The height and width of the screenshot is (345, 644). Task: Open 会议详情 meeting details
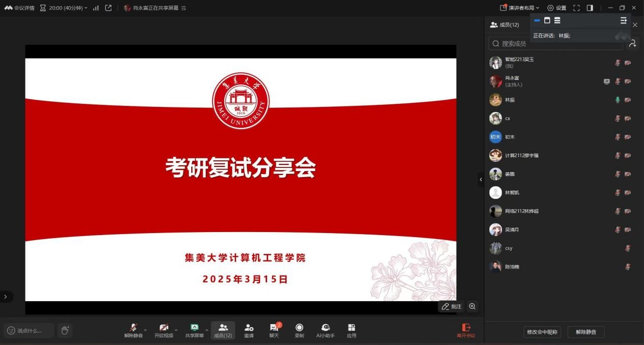pos(19,8)
